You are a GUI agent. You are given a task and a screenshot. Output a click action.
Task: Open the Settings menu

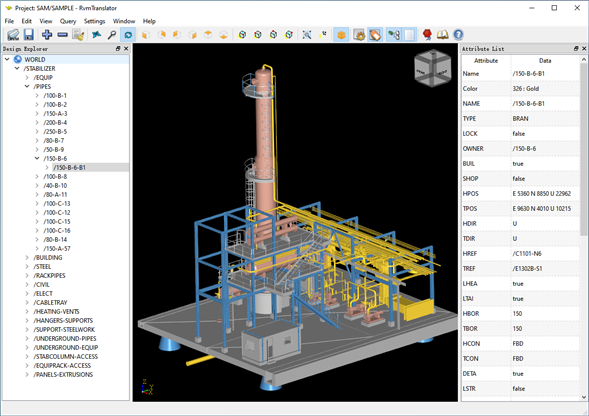tap(94, 21)
